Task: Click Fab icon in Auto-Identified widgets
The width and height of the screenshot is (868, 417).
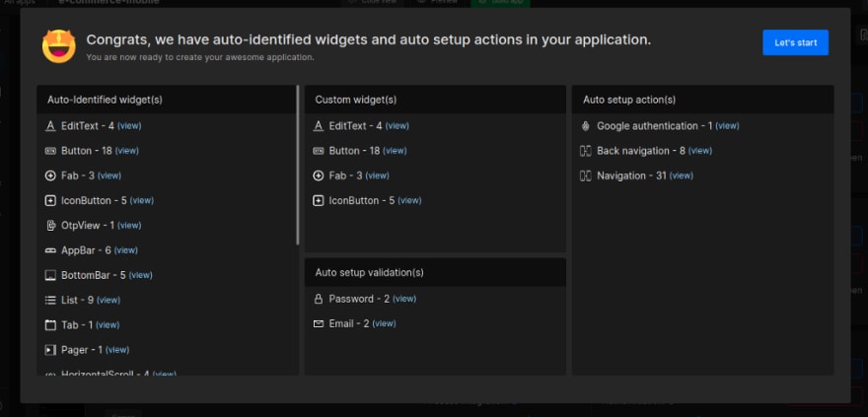Action: point(50,175)
